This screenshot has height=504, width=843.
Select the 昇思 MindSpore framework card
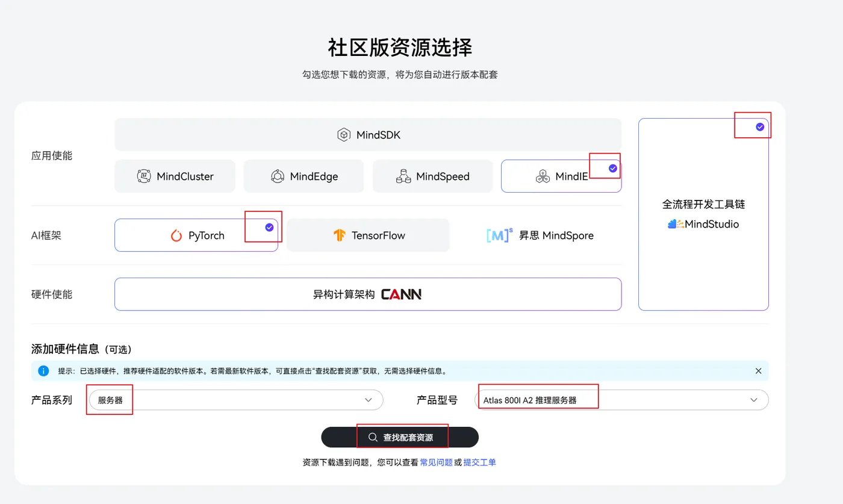(540, 235)
